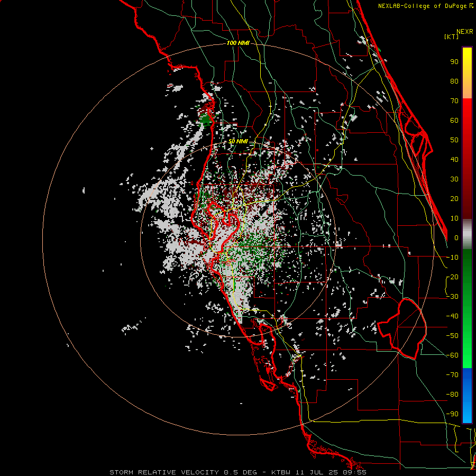Click the 80 value on the velocity scale

click(454, 81)
